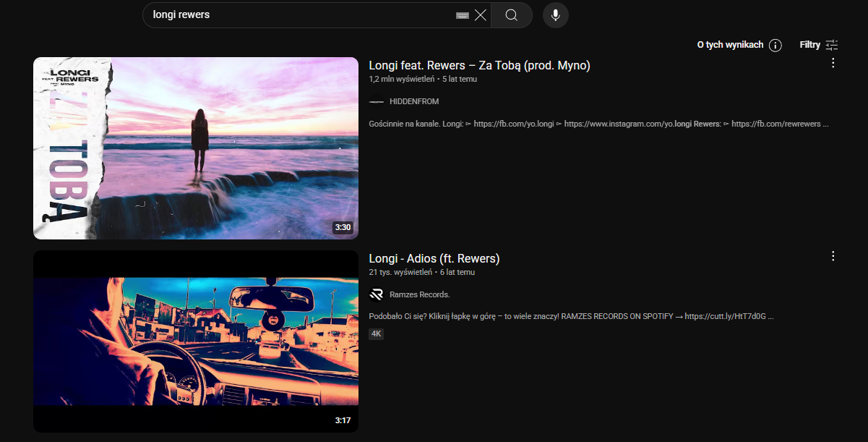Play the Za Tobą ocean thumbnail
Screen dimensions: 868x442
pos(196,148)
